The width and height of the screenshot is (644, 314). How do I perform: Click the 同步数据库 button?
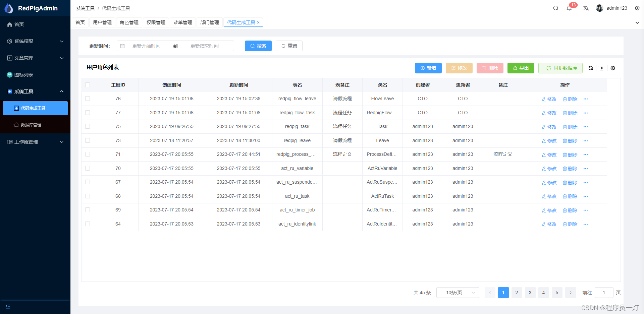click(560, 68)
